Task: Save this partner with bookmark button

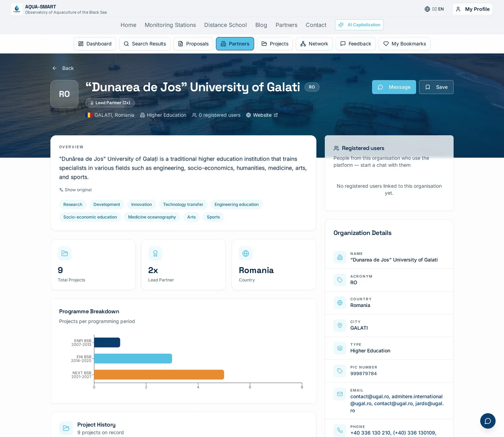Action: [x=436, y=87]
